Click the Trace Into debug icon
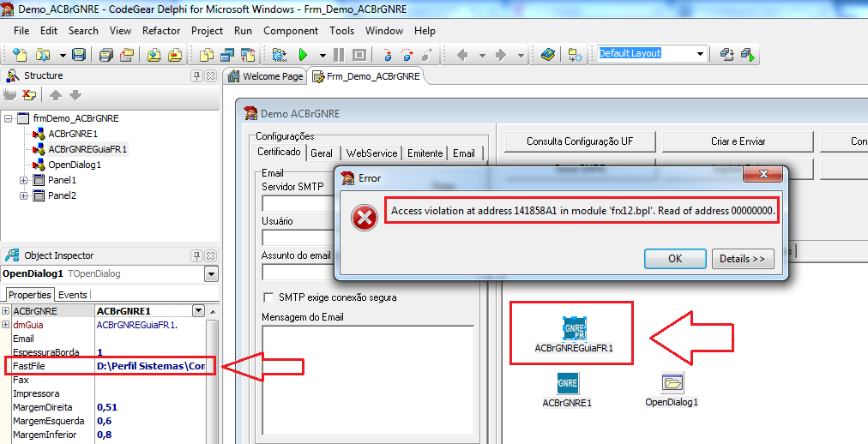This screenshot has height=444, width=868. (388, 54)
